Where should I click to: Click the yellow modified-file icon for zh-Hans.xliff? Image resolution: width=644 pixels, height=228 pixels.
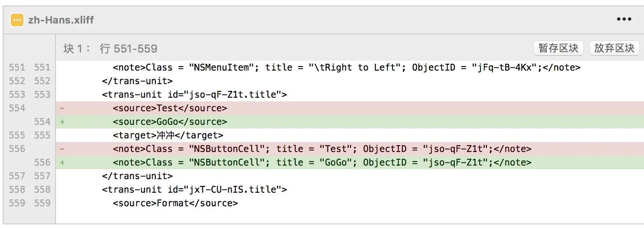(x=17, y=20)
